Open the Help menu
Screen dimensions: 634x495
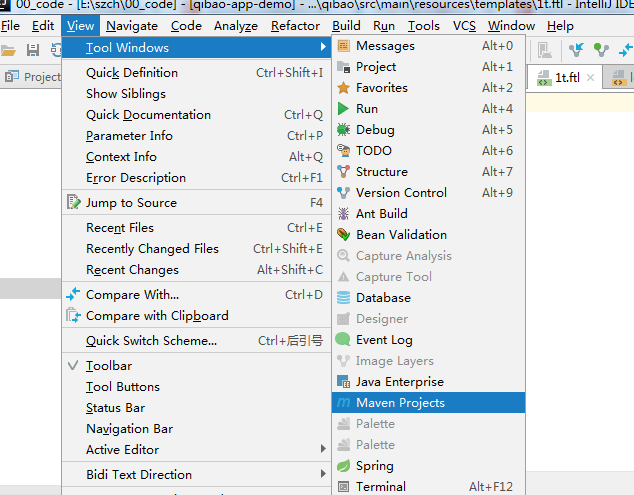pyautogui.click(x=560, y=26)
